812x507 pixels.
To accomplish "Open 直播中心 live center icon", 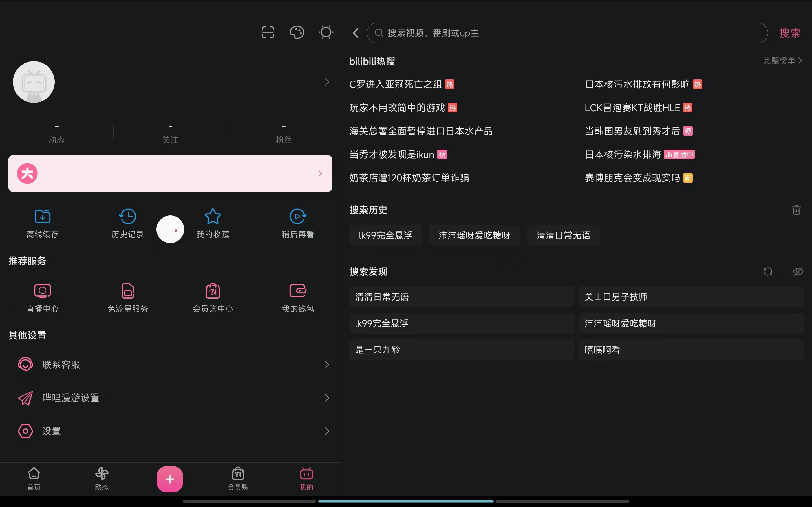I will 42,290.
